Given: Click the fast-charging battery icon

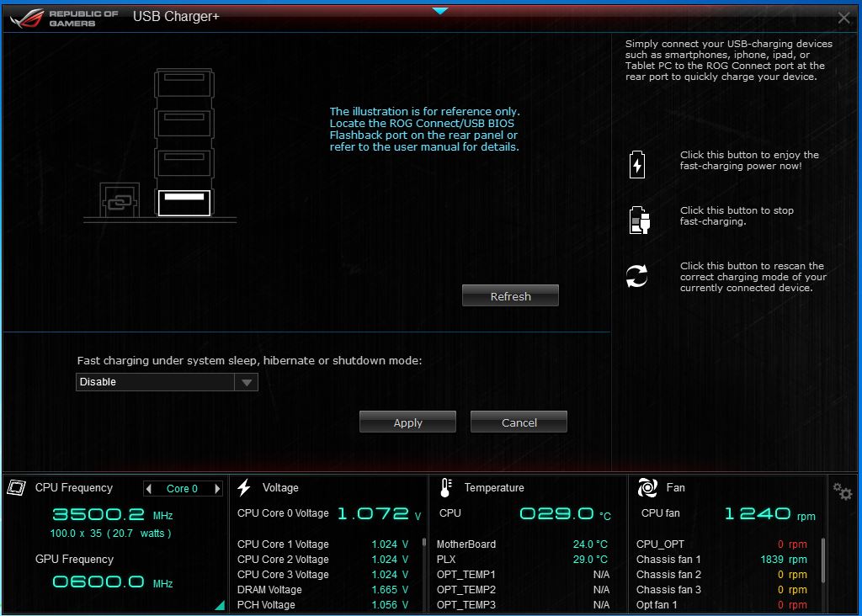Looking at the screenshot, I should (637, 164).
